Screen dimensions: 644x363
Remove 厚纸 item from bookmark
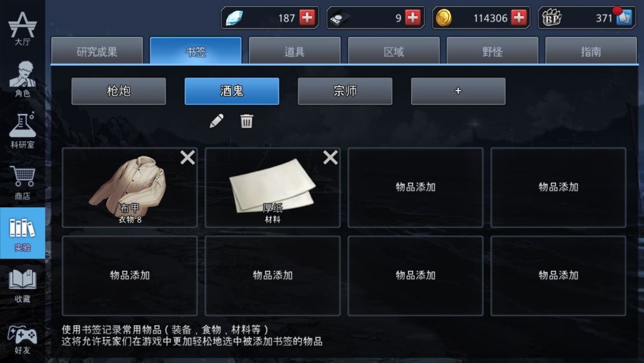[x=330, y=158]
